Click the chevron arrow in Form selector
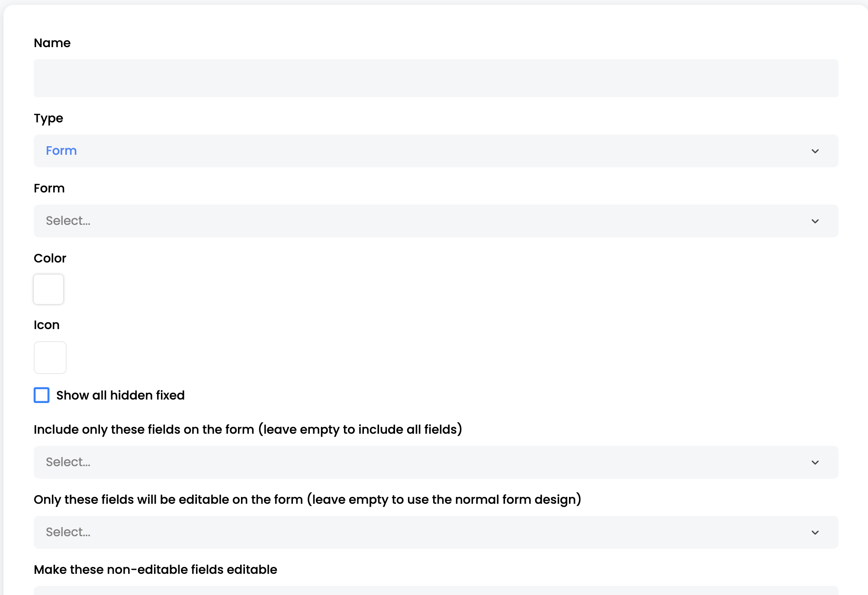Image resolution: width=868 pixels, height=595 pixels. [815, 221]
